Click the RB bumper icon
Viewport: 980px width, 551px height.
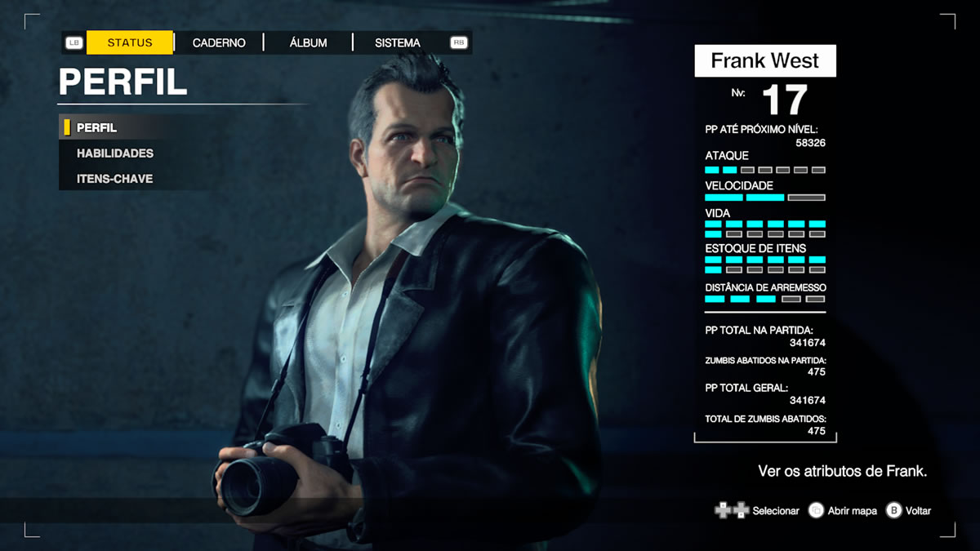click(x=459, y=42)
